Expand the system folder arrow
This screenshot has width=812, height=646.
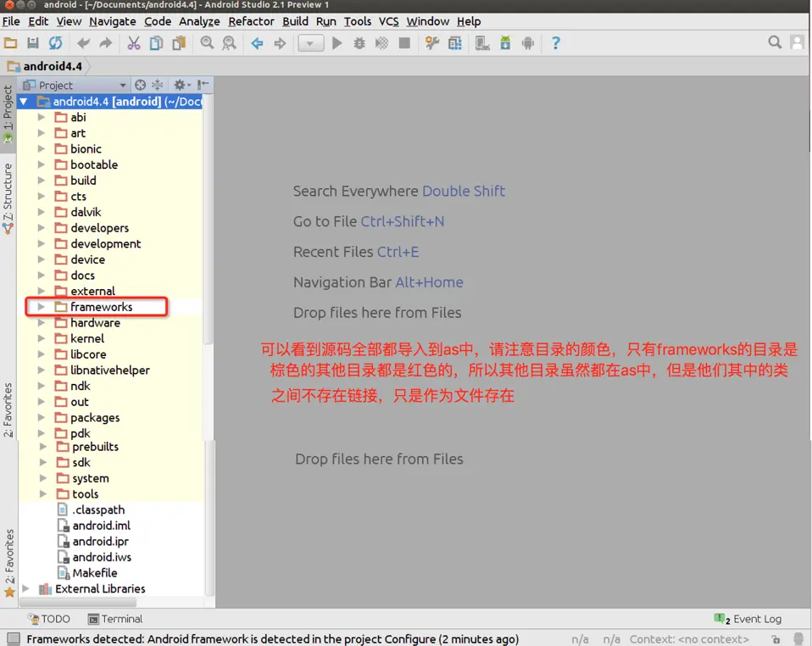(x=43, y=478)
